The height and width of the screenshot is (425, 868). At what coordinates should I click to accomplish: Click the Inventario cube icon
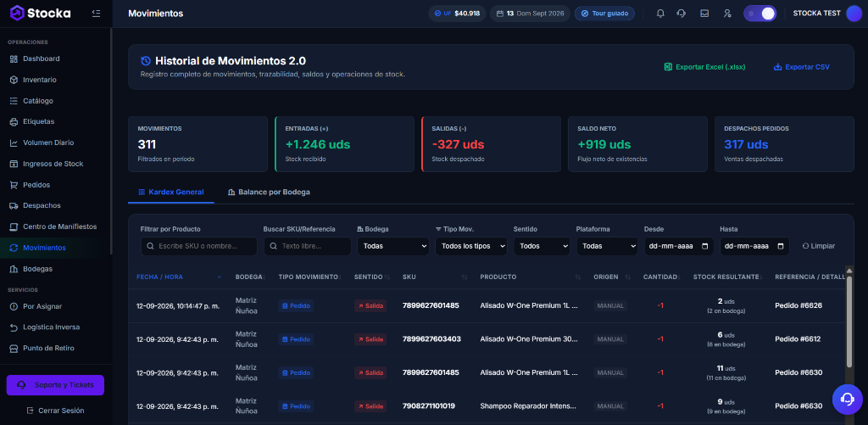[14, 80]
